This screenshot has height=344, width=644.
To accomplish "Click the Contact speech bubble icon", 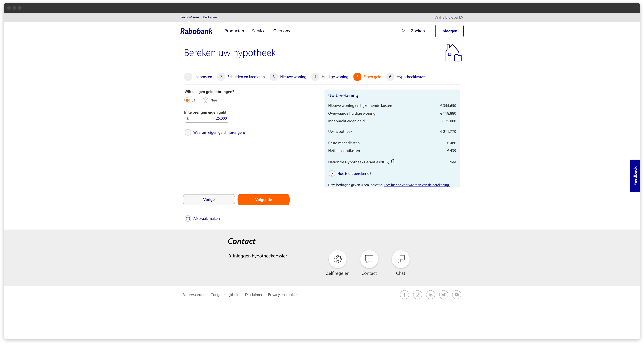I will click(x=369, y=259).
